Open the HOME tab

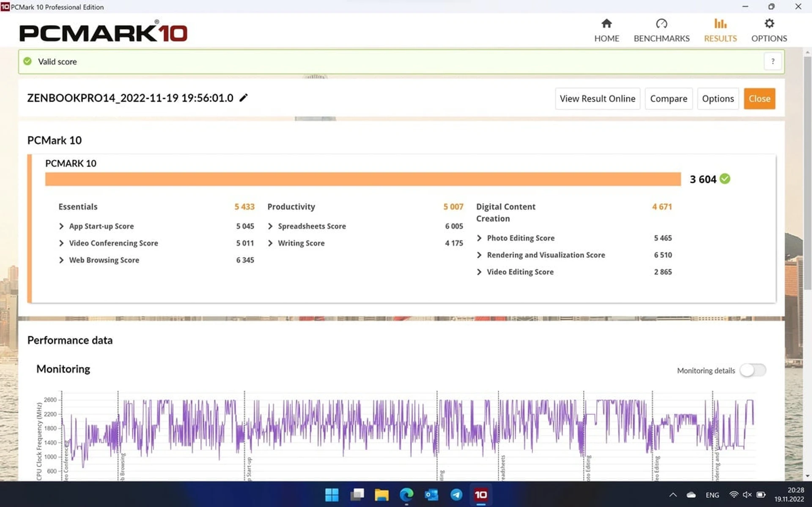[x=606, y=30]
